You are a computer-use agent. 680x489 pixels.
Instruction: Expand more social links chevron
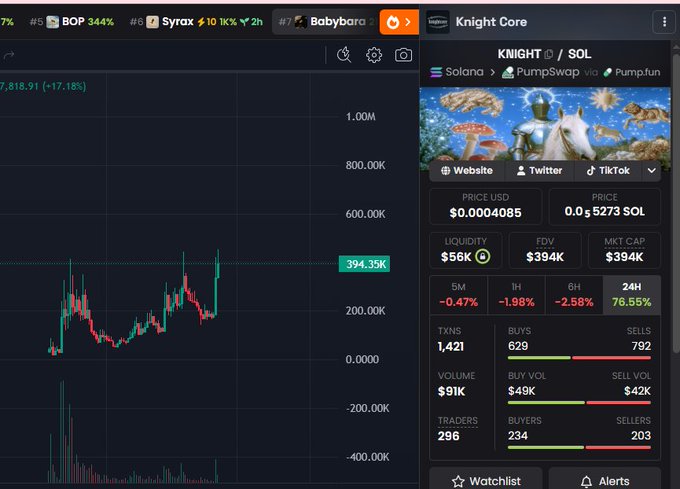click(651, 170)
